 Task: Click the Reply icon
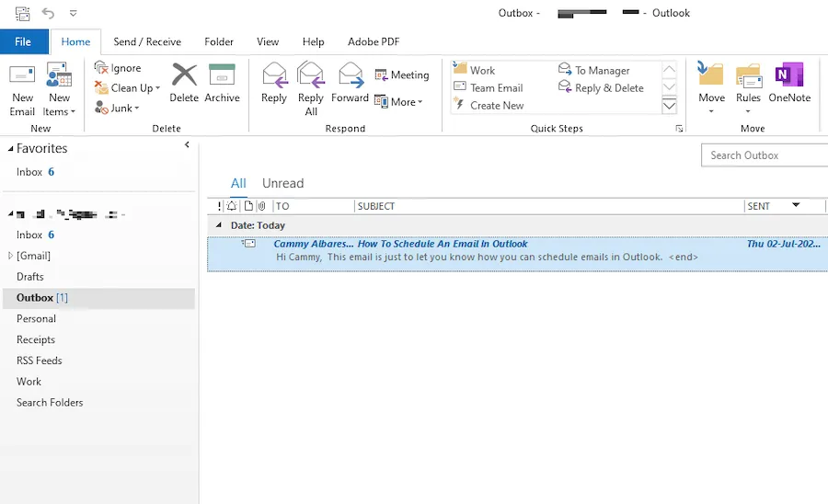tap(274, 74)
